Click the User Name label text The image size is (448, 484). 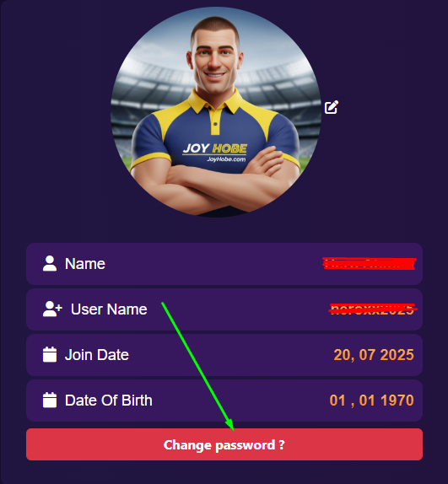109,309
